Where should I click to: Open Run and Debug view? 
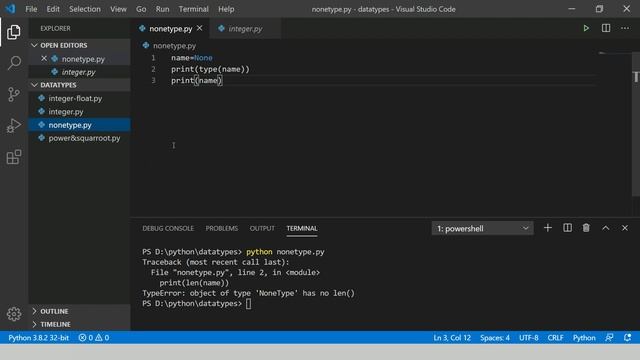(x=13, y=126)
